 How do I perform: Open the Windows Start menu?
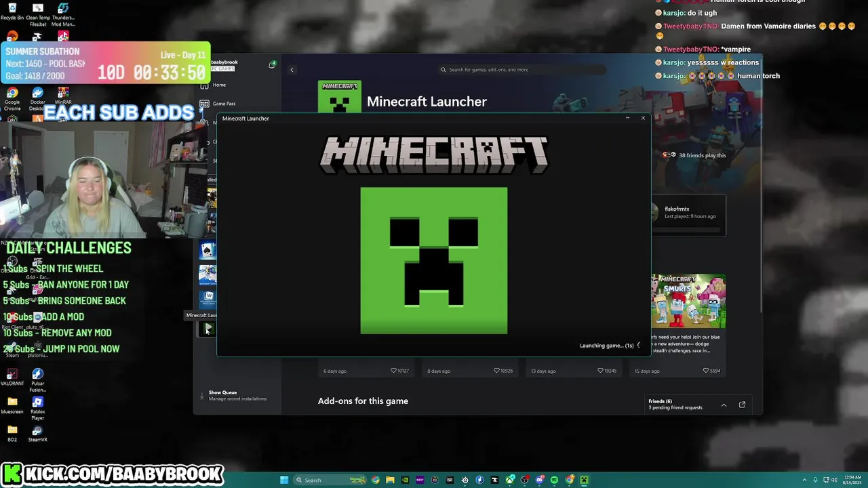(284, 480)
